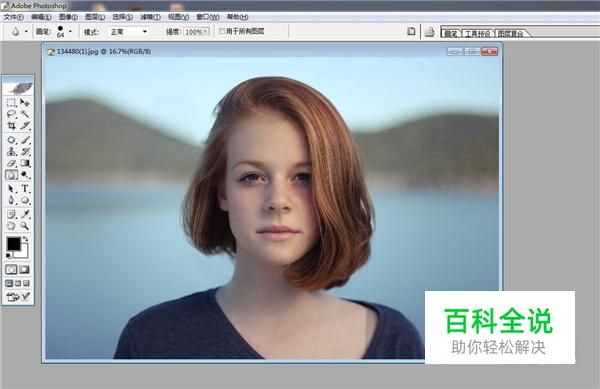Open the 窗口(W) menu
The width and height of the screenshot is (600, 389).
coord(208,17)
